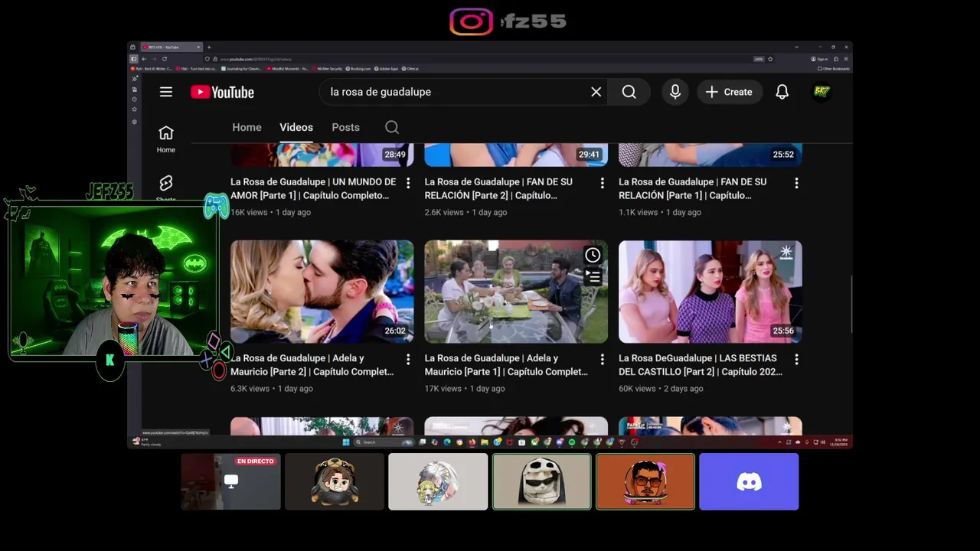Open options for FAN DE SU RELACIÓN Parte 2
The image size is (980, 551).
pos(602,183)
